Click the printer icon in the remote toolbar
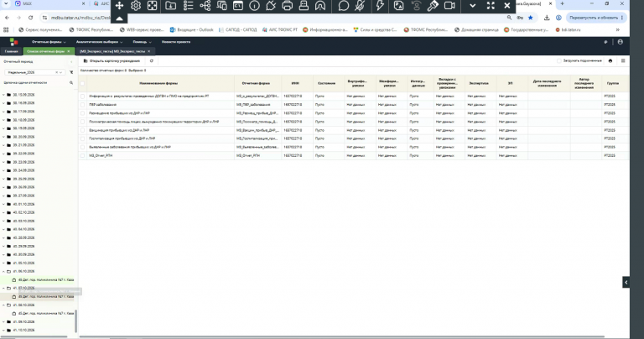The height and width of the screenshot is (339, 644). (287, 6)
